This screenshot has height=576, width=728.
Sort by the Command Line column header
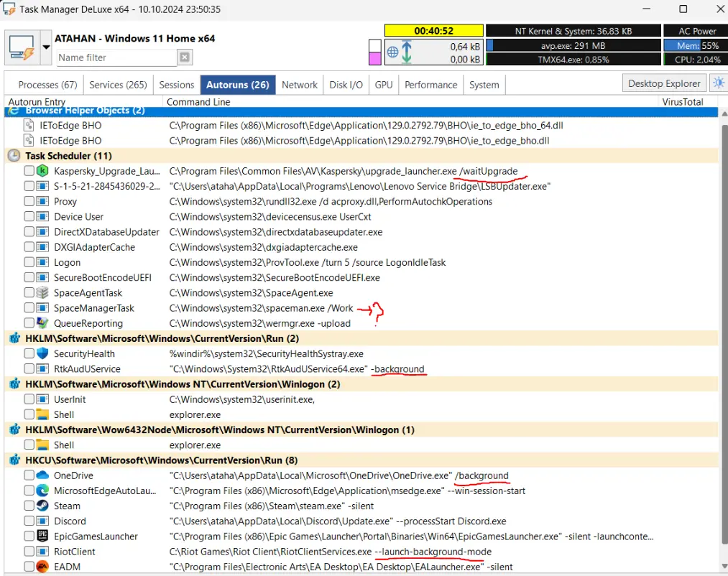click(x=410, y=102)
